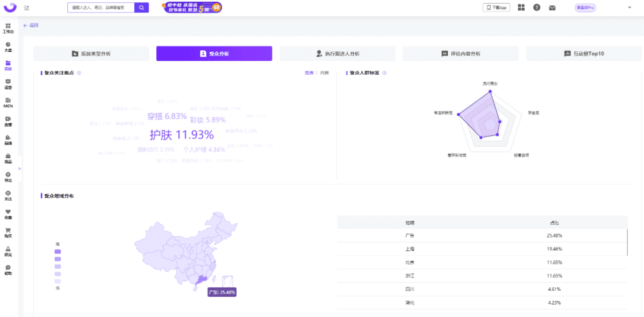Select the 投放 folder icon in sidebar
Viewport: 644px width, 317px height.
coord(8,63)
